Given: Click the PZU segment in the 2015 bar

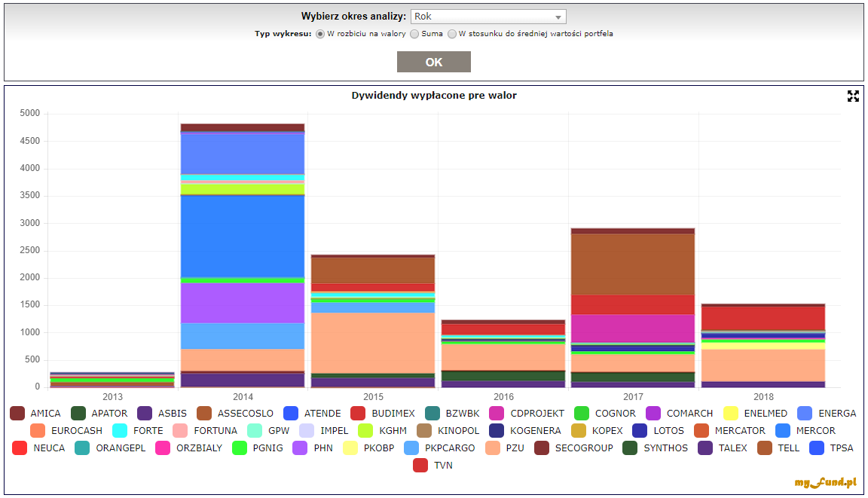Looking at the screenshot, I should pyautogui.click(x=373, y=343).
